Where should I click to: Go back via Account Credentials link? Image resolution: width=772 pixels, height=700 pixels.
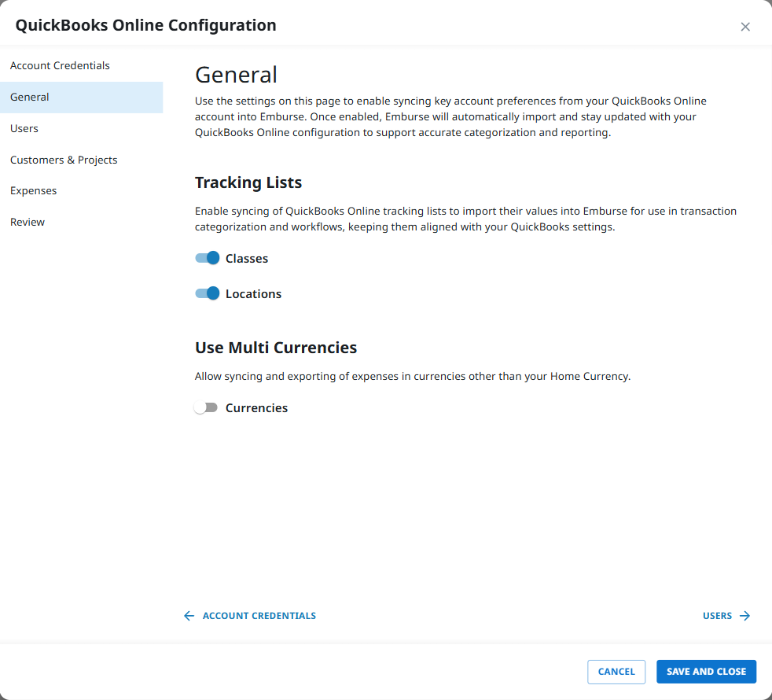[250, 616]
